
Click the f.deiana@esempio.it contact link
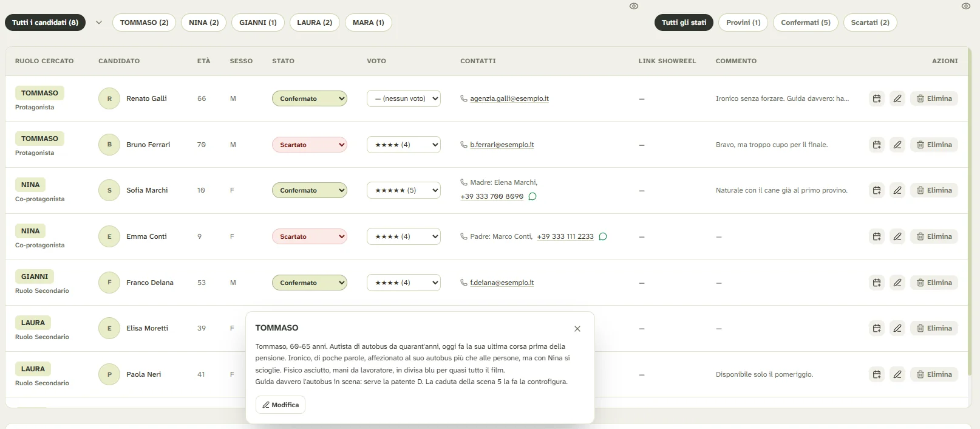[502, 283]
